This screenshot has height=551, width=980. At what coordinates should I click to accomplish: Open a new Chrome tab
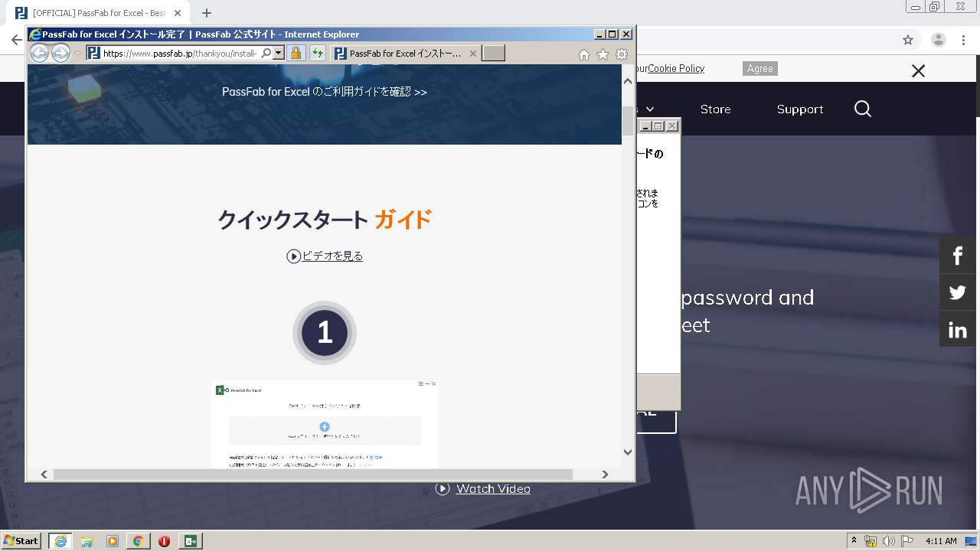click(x=206, y=13)
